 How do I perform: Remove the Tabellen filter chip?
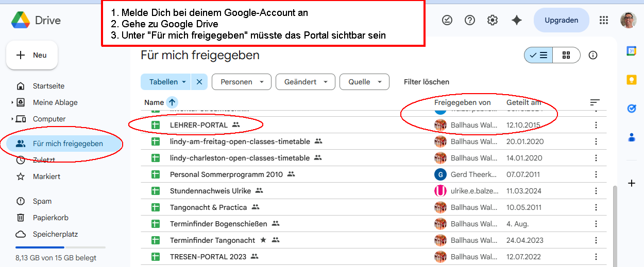199,82
